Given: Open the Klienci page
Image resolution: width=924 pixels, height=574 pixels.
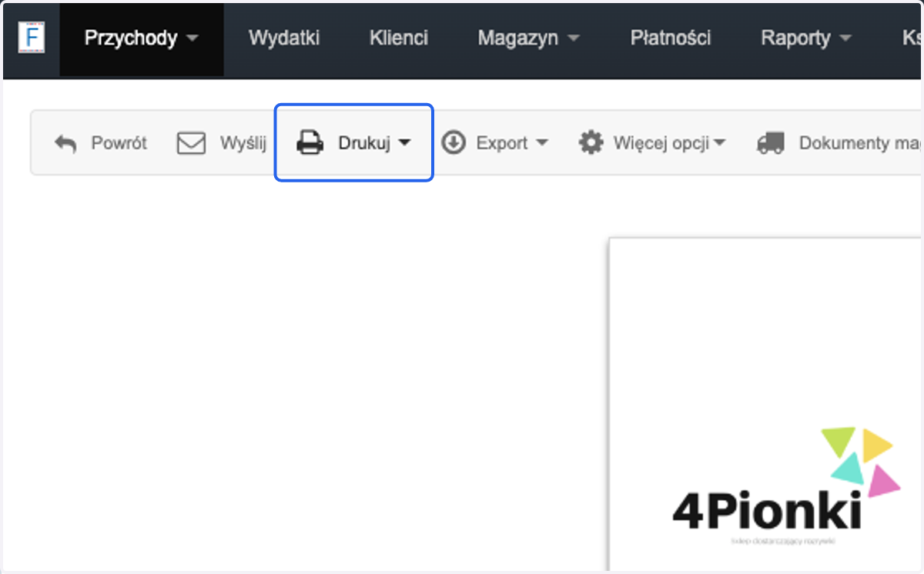Looking at the screenshot, I should coord(399,38).
